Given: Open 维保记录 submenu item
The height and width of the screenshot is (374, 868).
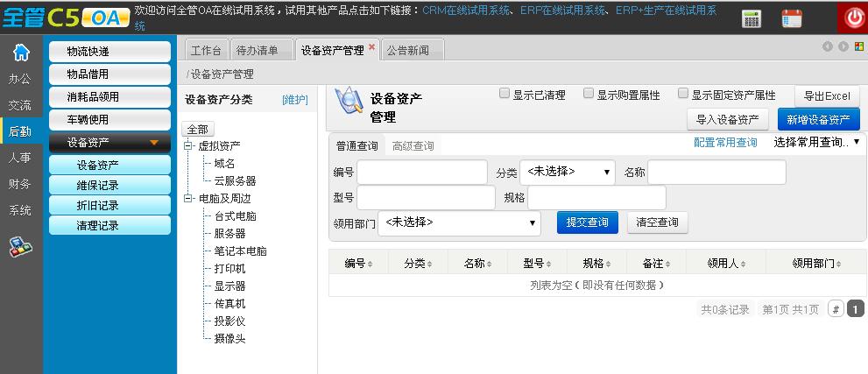Looking at the screenshot, I should click(109, 186).
